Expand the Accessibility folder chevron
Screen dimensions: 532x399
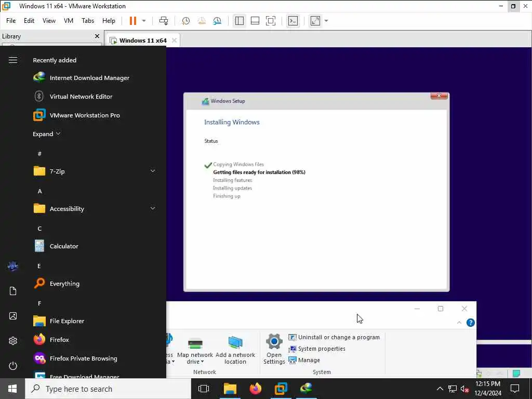[153, 208]
